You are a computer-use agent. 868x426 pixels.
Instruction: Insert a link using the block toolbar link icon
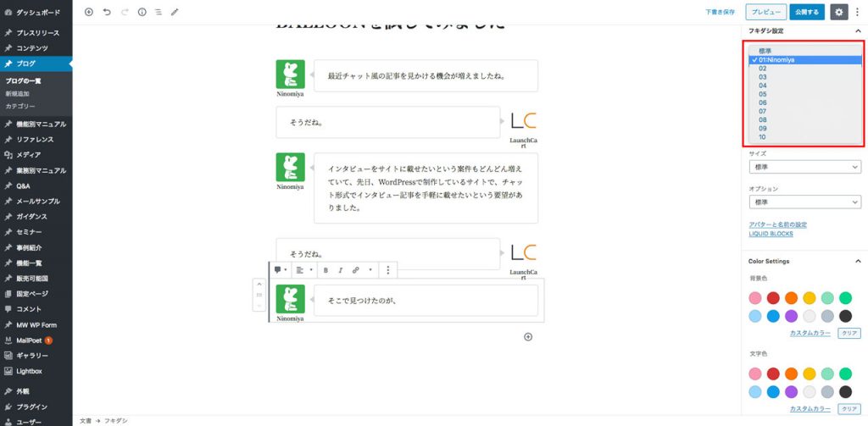click(355, 270)
